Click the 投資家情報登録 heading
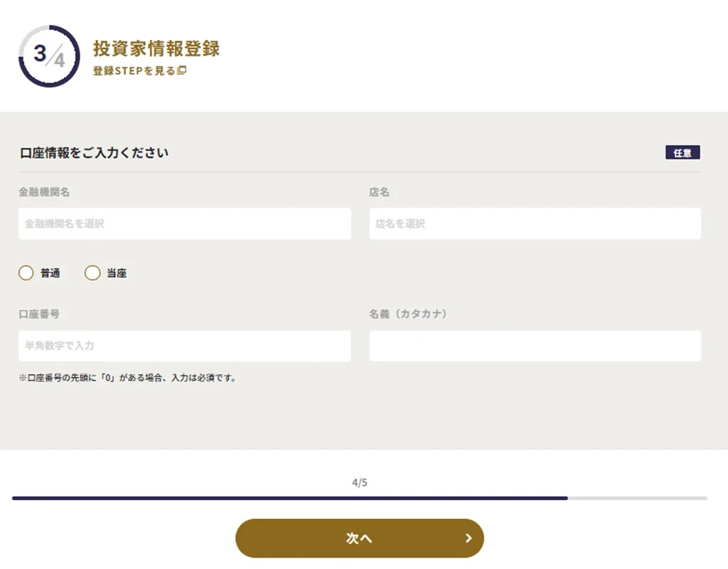 [156, 48]
